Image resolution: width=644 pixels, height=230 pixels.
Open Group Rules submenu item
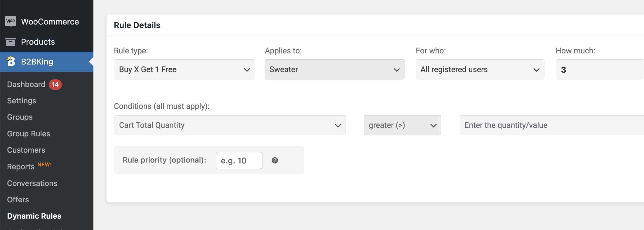tap(29, 134)
